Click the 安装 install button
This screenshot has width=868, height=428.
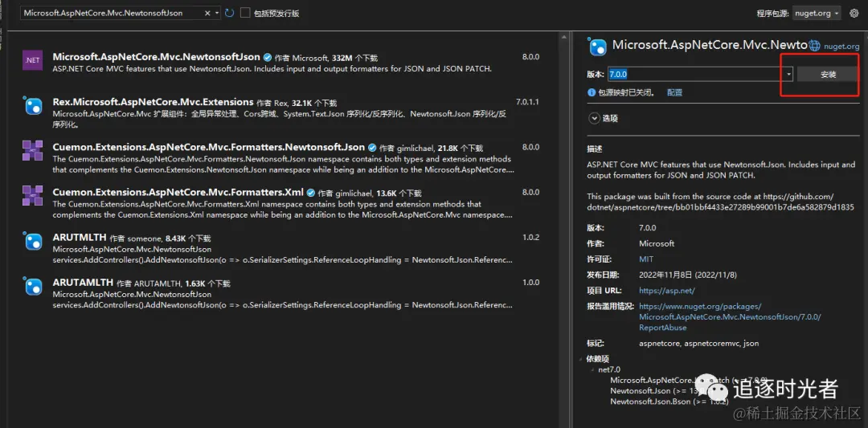(828, 74)
